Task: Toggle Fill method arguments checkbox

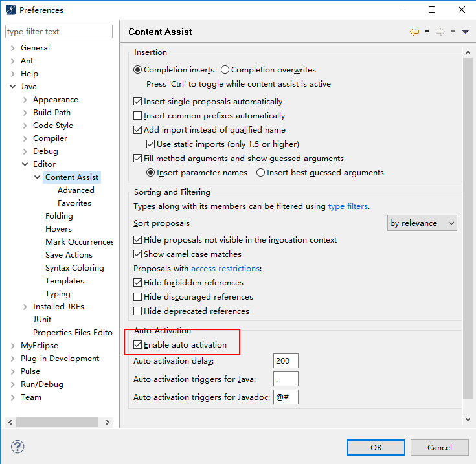Action: (137, 159)
